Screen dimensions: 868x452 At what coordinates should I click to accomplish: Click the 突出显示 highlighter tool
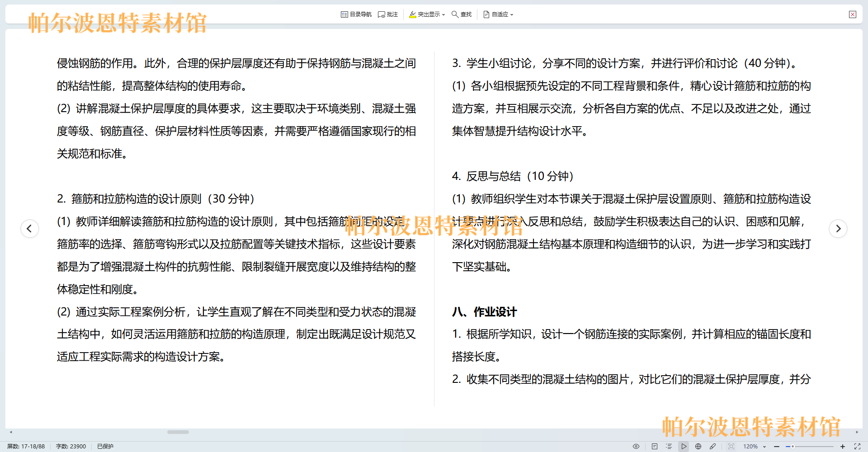click(x=425, y=14)
